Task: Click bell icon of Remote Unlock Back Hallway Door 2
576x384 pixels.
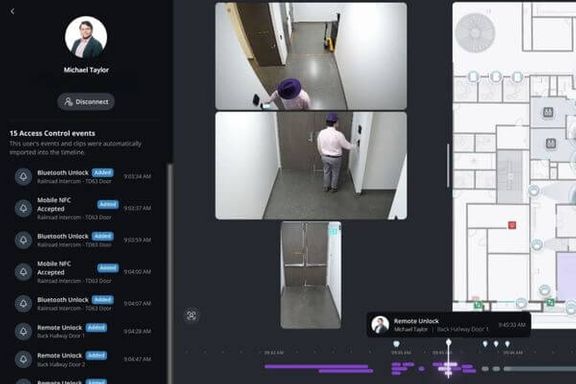Action: pos(24,359)
